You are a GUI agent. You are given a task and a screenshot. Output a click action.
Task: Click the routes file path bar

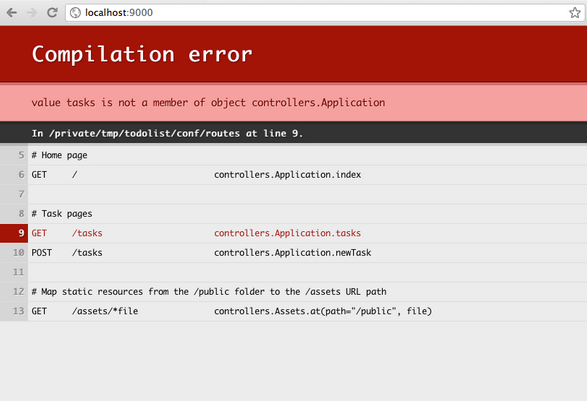click(294, 133)
